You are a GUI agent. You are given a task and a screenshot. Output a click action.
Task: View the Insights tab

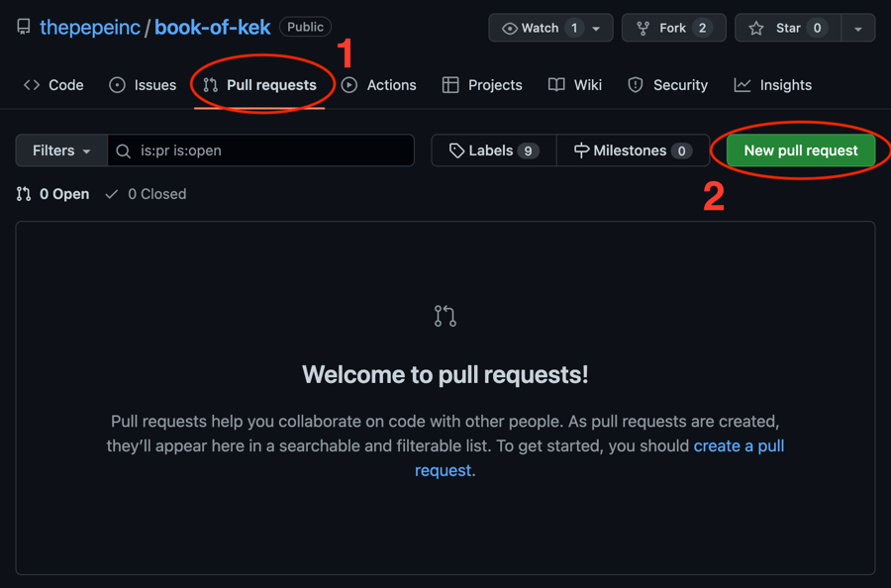click(773, 85)
